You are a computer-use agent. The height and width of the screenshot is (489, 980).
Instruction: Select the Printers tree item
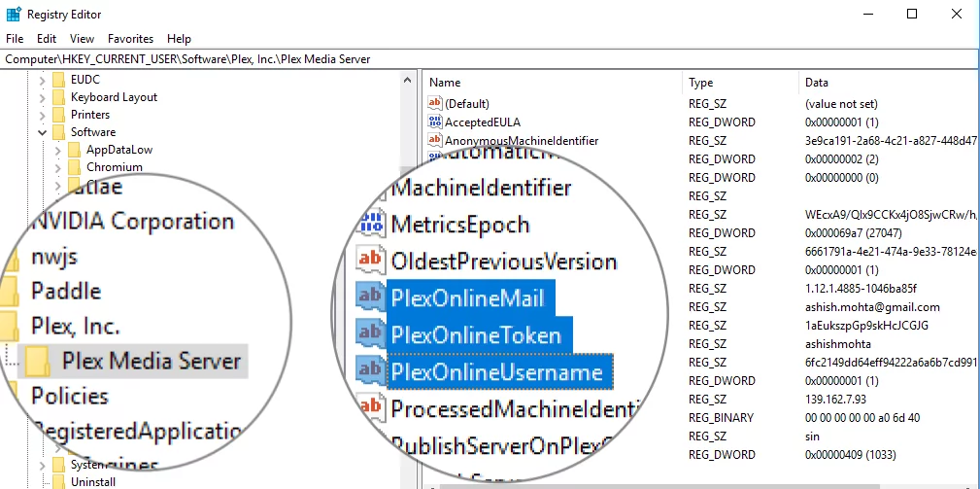(90, 115)
